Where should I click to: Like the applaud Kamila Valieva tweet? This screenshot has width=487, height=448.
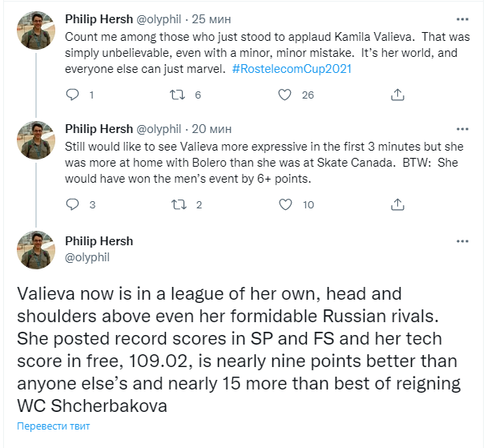284,95
